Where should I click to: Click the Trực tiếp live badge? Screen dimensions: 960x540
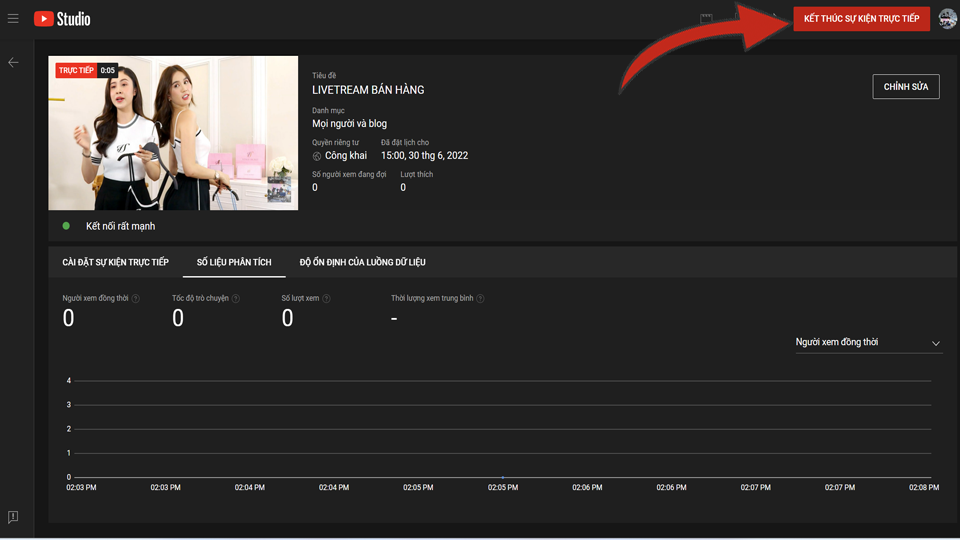pos(77,70)
